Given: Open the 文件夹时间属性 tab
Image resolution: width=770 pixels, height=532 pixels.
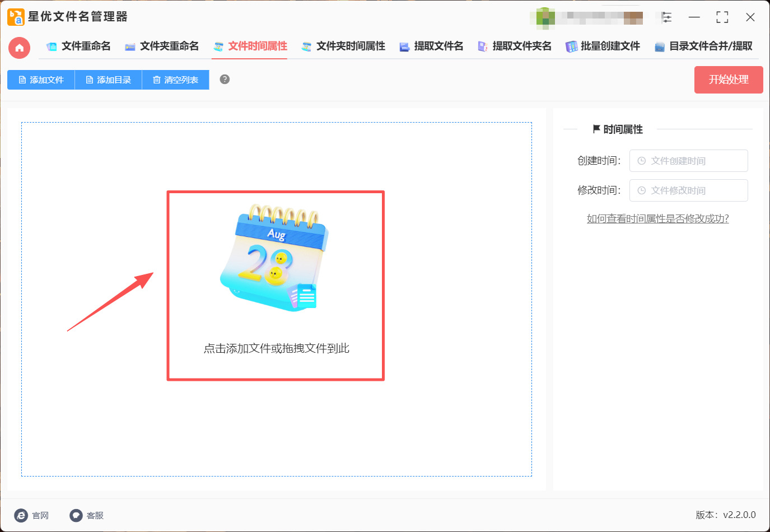Looking at the screenshot, I should [x=343, y=46].
